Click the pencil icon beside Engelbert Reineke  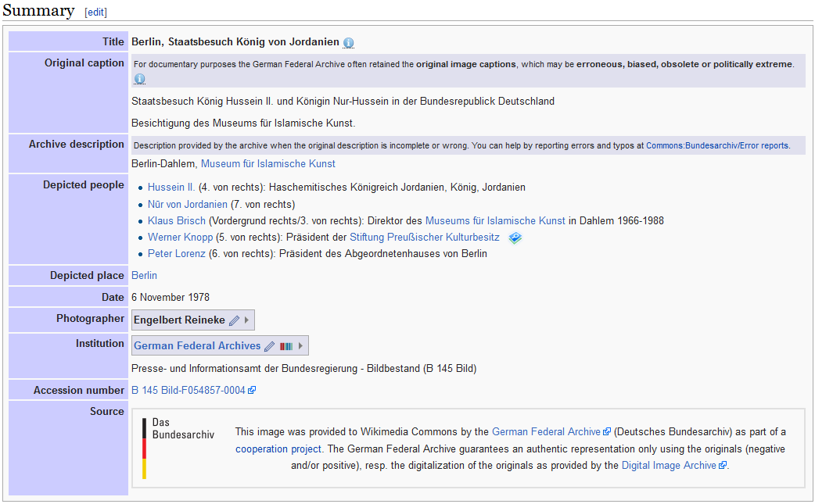click(235, 320)
